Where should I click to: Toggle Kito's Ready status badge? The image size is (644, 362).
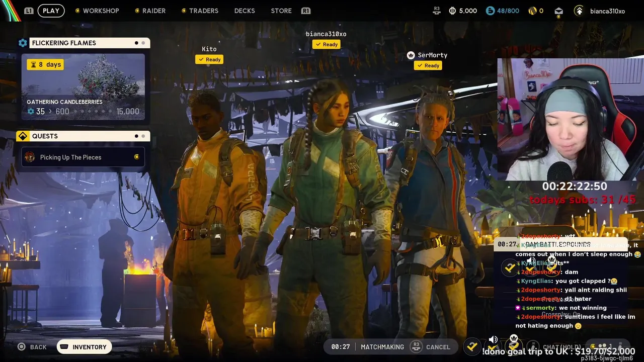209,59
